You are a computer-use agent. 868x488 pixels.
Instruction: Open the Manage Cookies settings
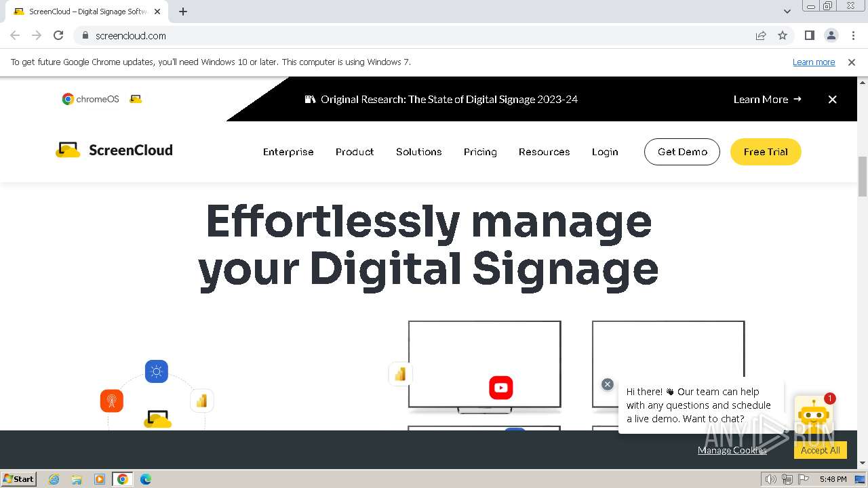(732, 450)
